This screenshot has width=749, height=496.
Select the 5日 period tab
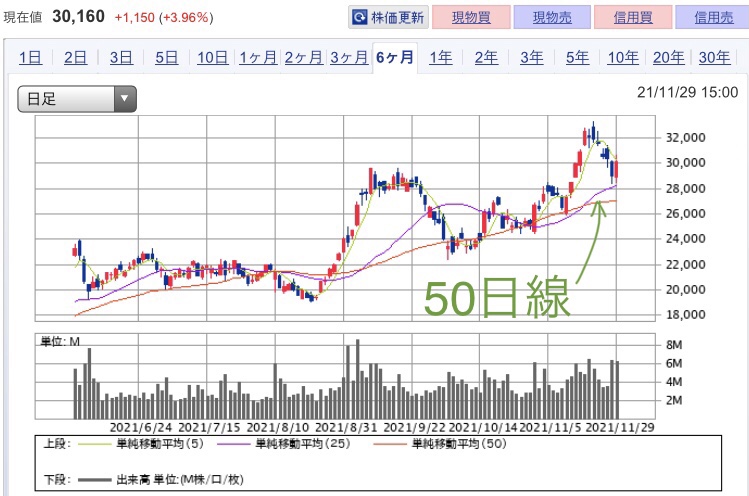pyautogui.click(x=166, y=57)
